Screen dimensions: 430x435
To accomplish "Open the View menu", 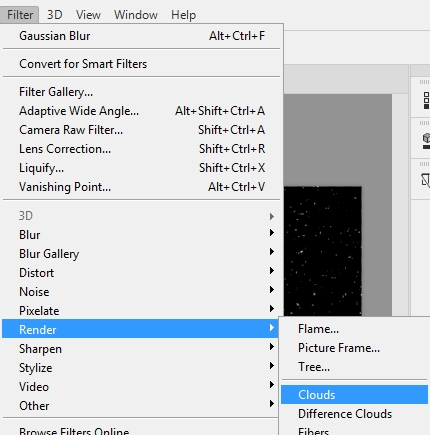I will point(88,15).
